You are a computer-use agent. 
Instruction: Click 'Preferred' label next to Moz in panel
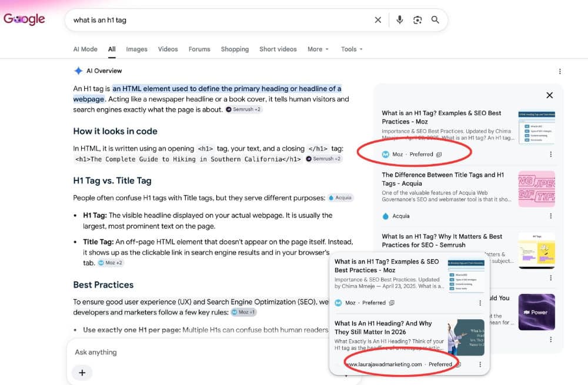(421, 155)
